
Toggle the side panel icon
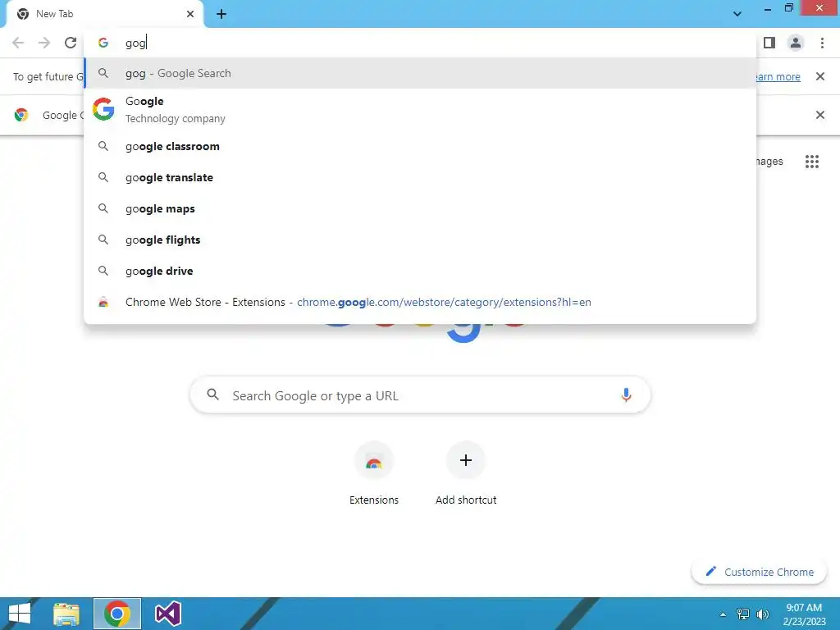pyautogui.click(x=769, y=43)
